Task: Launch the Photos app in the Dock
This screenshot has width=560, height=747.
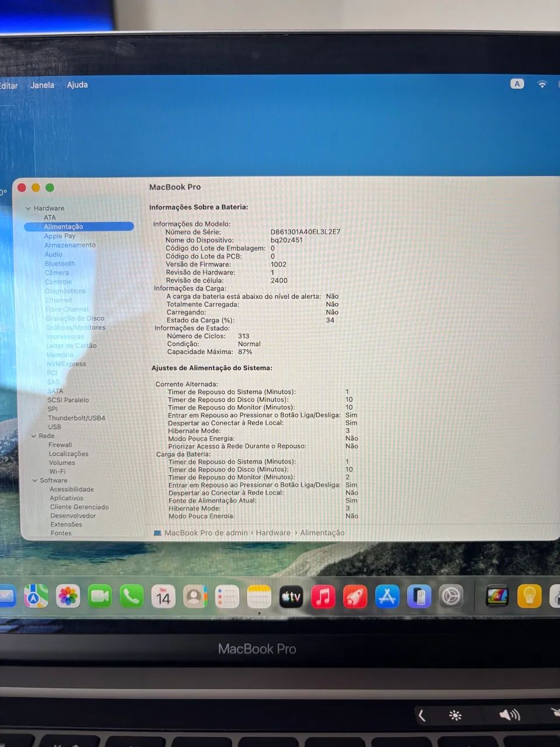Action: point(68,596)
